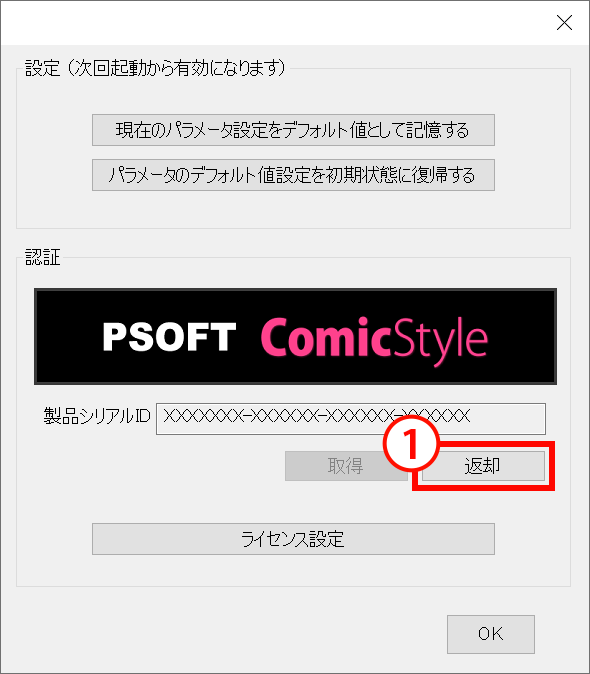This screenshot has width=590, height=674.
Task: Restore parameter defaults to initial state
Action: 293,175
